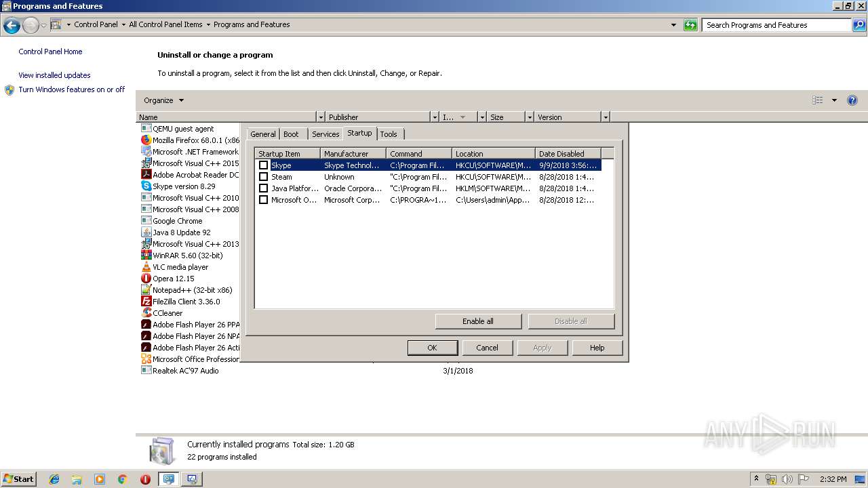Open Turn Windows features on or off
The width and height of the screenshot is (868, 488).
pyautogui.click(x=71, y=89)
